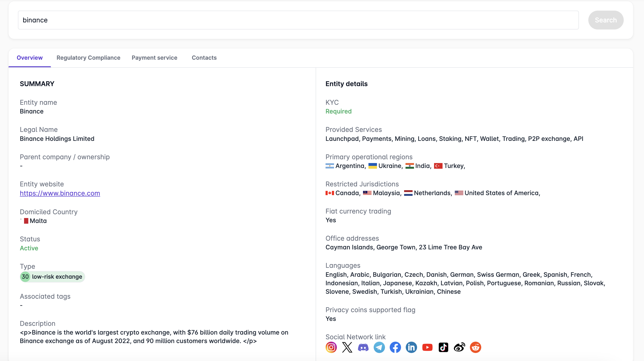Open the LinkedIn social network icon
This screenshot has width=644, height=361.
click(411, 347)
